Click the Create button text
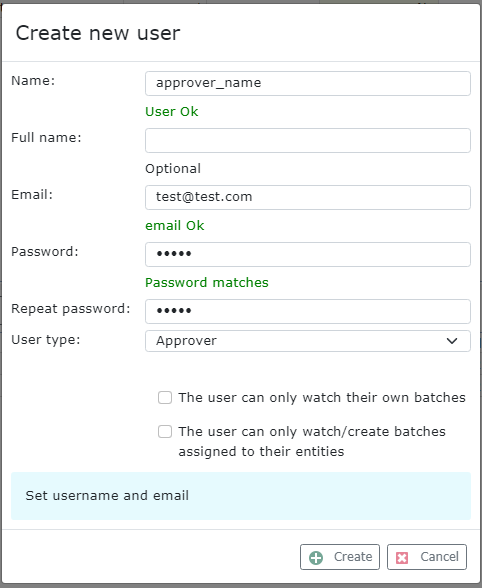Viewport: 482px width, 588px height. tap(353, 557)
